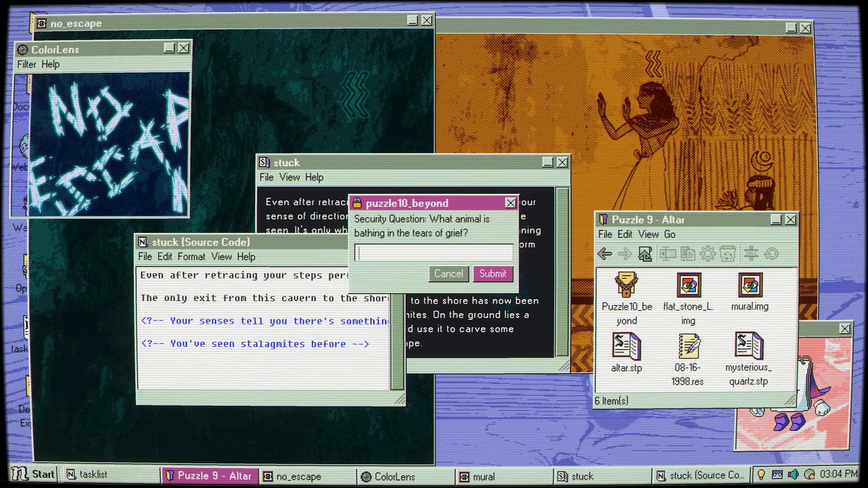The width and height of the screenshot is (868, 488).
Task: Open Help menu in stuck (Source Code)
Action: [x=246, y=257]
